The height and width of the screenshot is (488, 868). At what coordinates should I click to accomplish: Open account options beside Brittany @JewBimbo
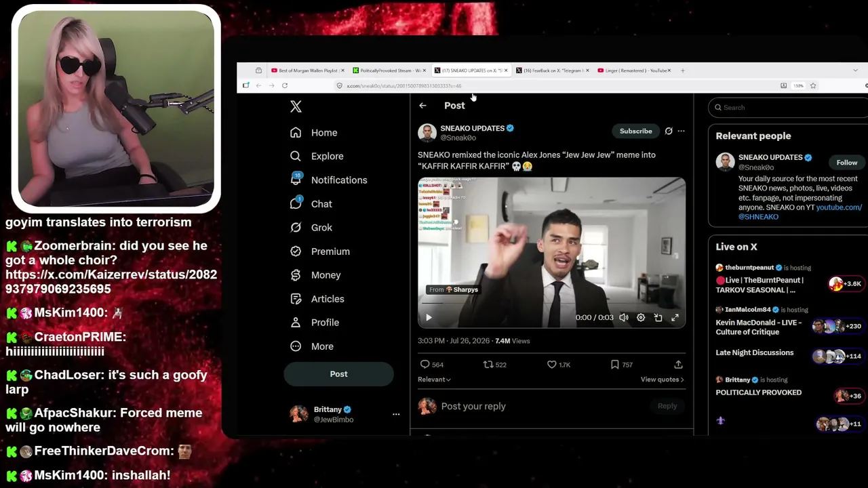pyautogui.click(x=396, y=414)
